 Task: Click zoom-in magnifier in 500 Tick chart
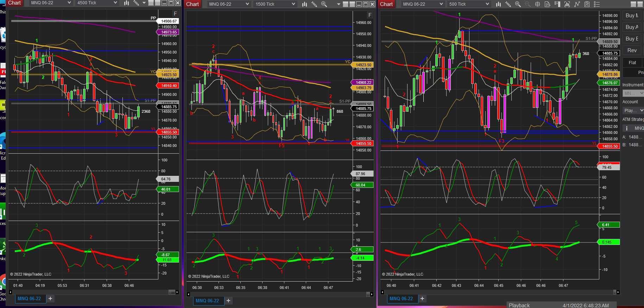click(518, 4)
